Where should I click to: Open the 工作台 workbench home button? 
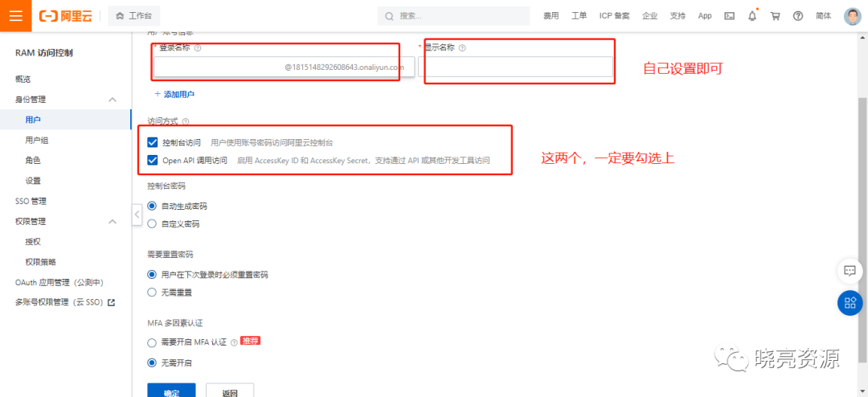pos(134,16)
